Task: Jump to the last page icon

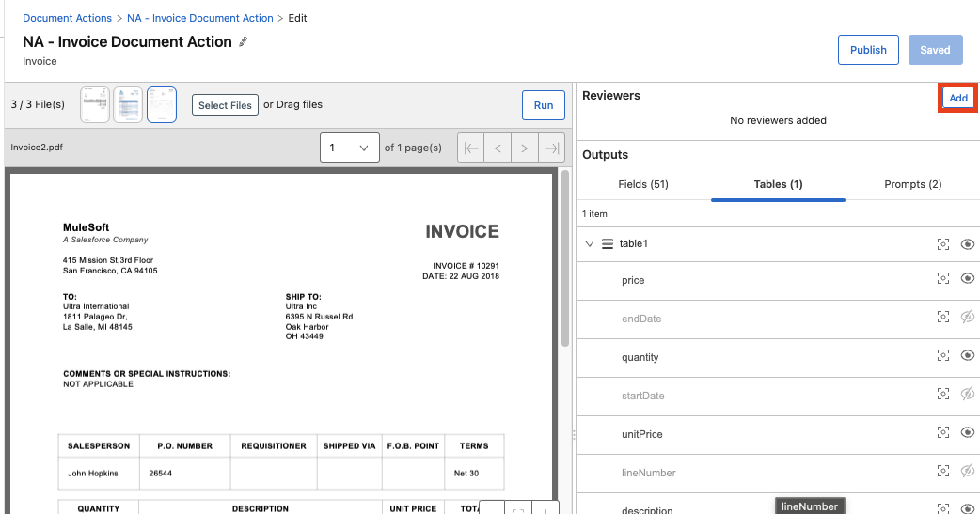Action: pyautogui.click(x=551, y=148)
